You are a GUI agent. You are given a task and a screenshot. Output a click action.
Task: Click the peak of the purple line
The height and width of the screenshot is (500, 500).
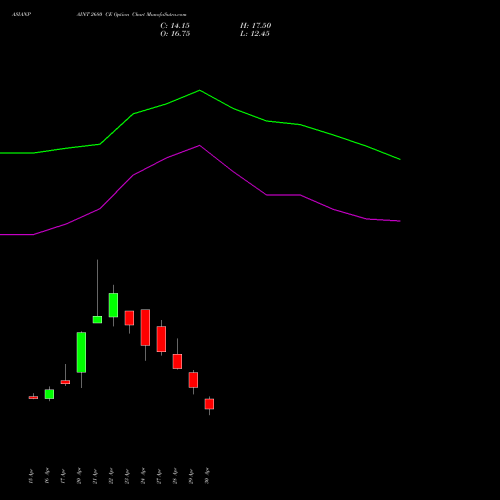(x=200, y=145)
